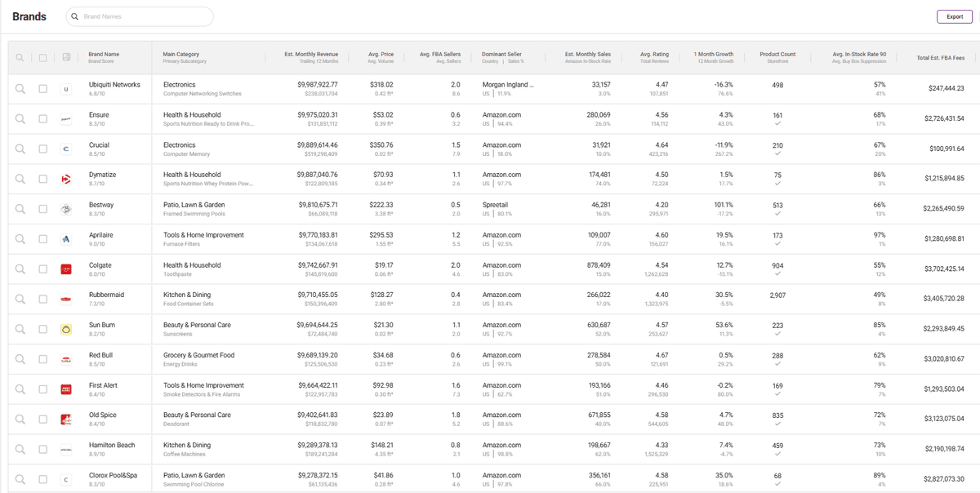The height and width of the screenshot is (493, 980).
Task: Click the magnifier icon in Sun Bum row
Action: pyautogui.click(x=20, y=329)
